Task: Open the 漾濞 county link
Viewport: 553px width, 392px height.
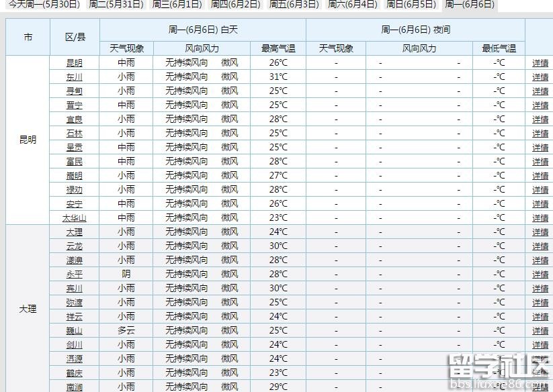Action: [x=75, y=260]
